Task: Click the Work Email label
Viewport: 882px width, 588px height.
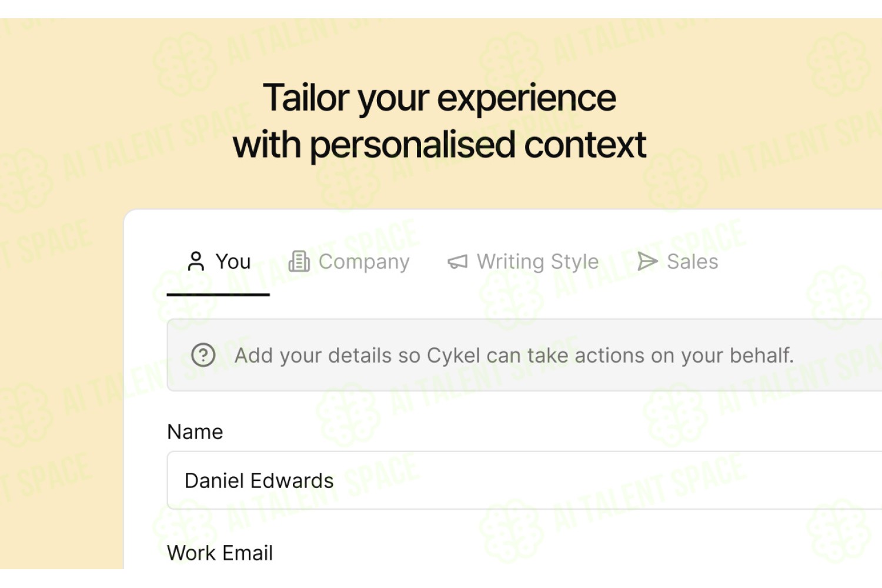Action: [x=220, y=553]
